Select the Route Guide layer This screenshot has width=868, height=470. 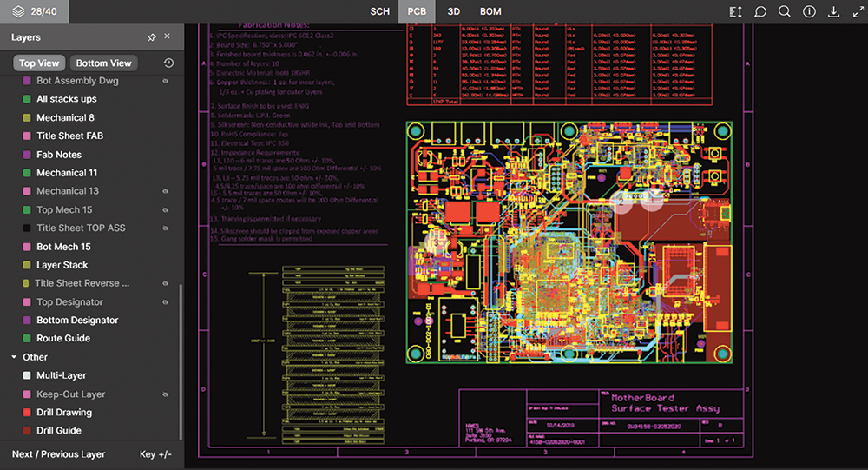tap(63, 338)
